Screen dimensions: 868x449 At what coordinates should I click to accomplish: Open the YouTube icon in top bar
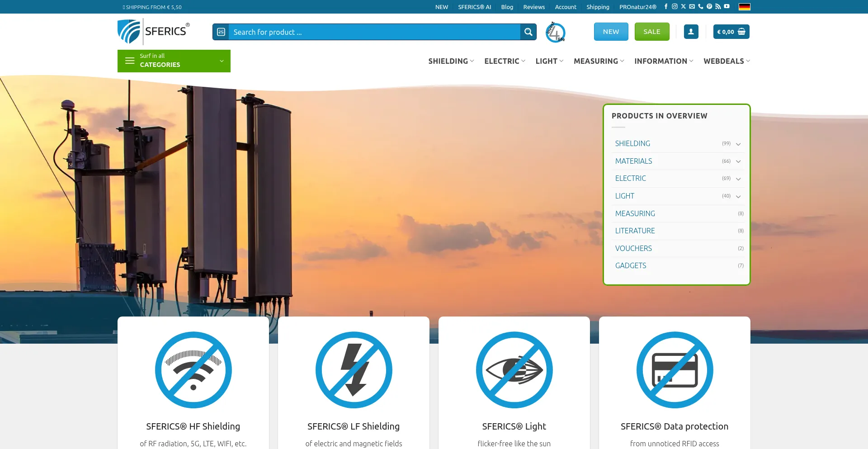point(726,7)
